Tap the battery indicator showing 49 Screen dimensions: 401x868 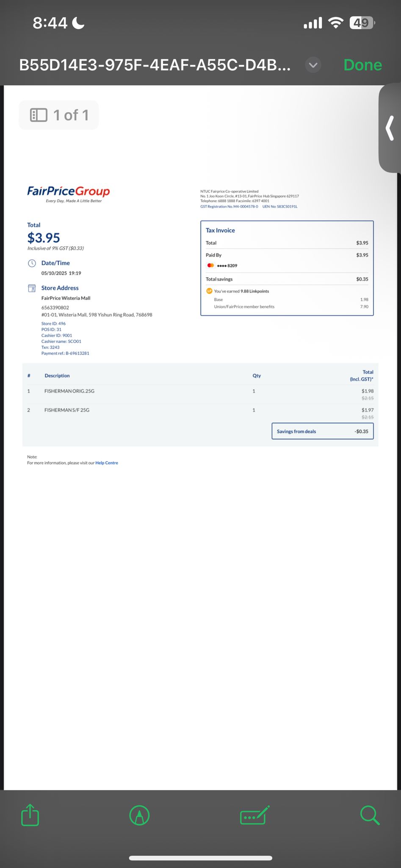362,22
